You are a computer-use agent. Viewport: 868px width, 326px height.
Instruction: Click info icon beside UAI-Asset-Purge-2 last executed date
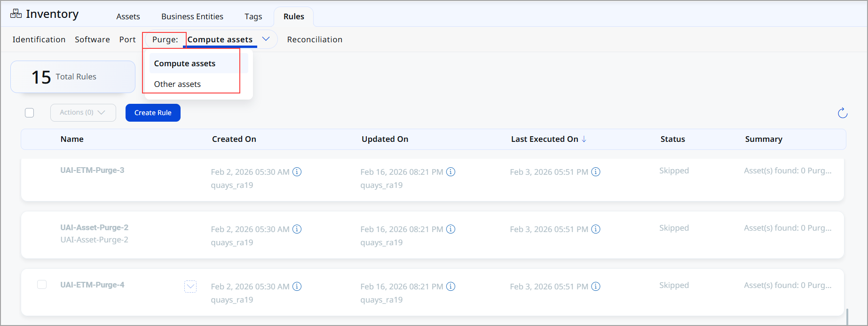596,229
